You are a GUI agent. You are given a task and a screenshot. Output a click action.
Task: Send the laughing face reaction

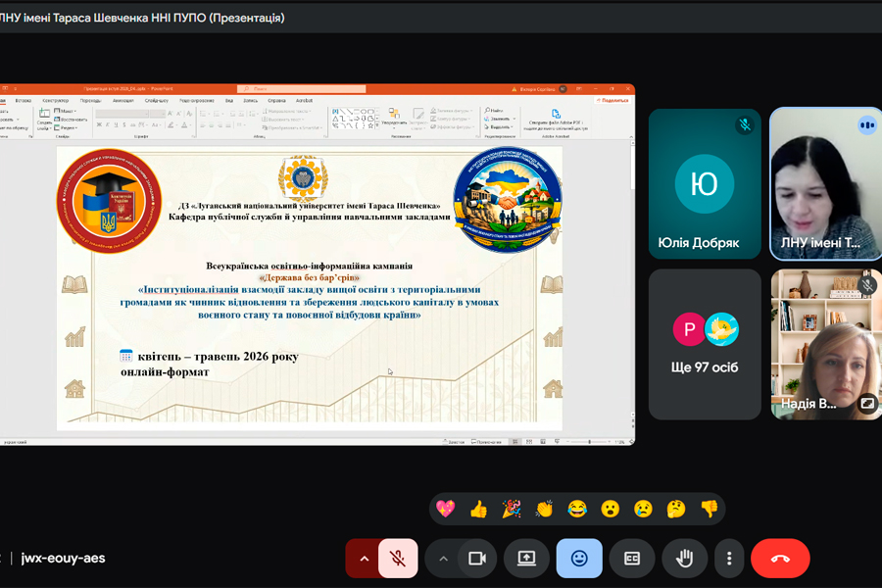tap(577, 509)
